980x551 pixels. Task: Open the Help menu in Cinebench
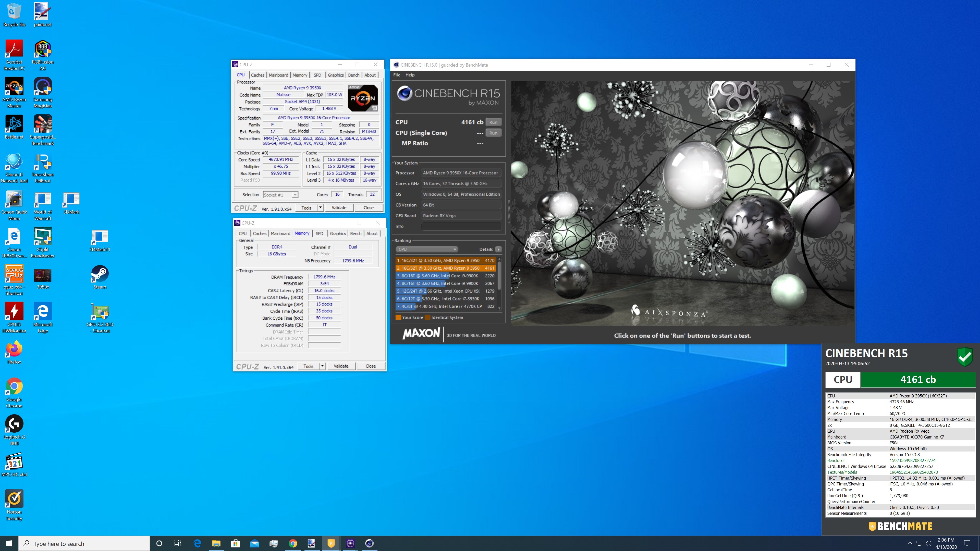(410, 75)
